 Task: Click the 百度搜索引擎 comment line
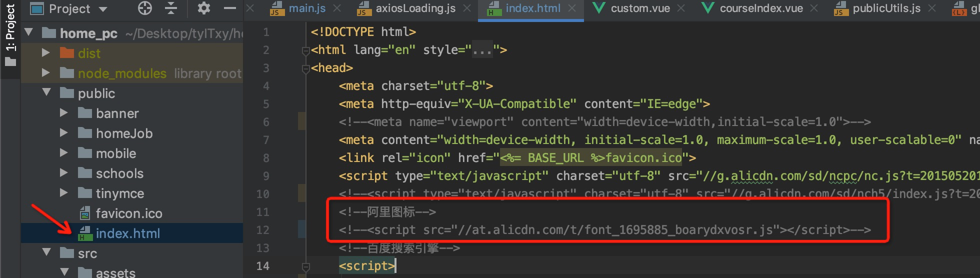point(399,248)
